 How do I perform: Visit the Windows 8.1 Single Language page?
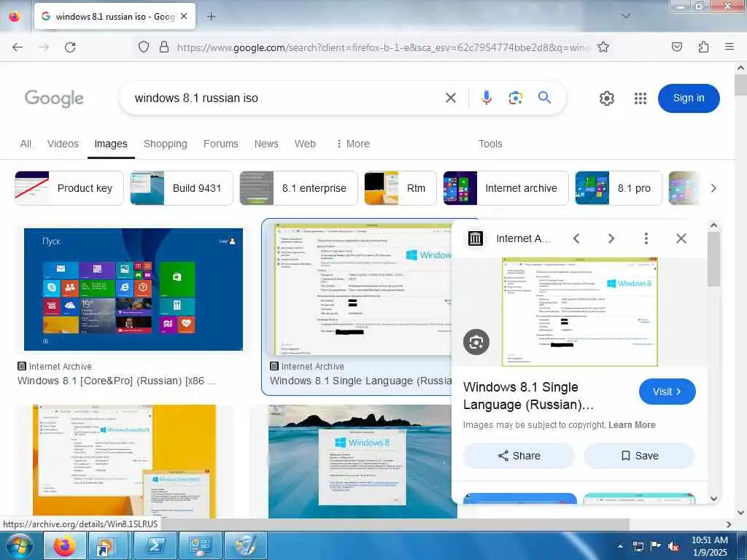(x=667, y=392)
